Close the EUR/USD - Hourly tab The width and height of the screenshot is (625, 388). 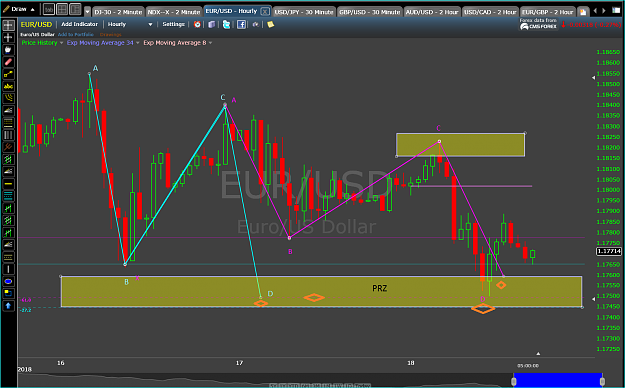point(265,12)
